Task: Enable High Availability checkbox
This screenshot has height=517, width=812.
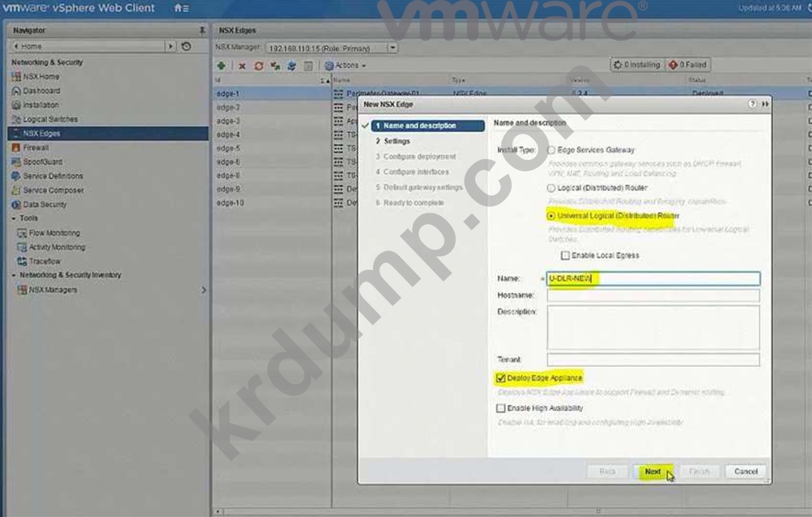Action: (501, 408)
